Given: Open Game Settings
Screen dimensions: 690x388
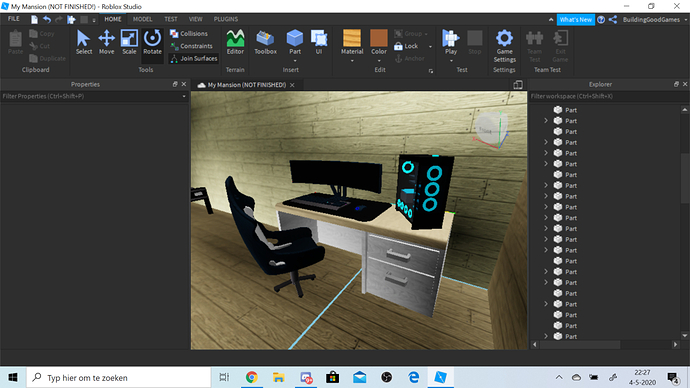Looking at the screenshot, I should (x=504, y=46).
